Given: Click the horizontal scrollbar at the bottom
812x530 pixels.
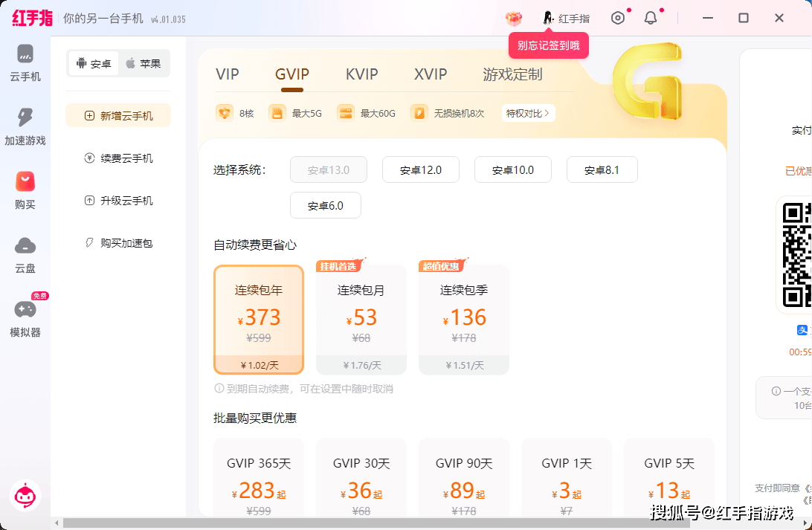Looking at the screenshot, I should (x=376, y=523).
